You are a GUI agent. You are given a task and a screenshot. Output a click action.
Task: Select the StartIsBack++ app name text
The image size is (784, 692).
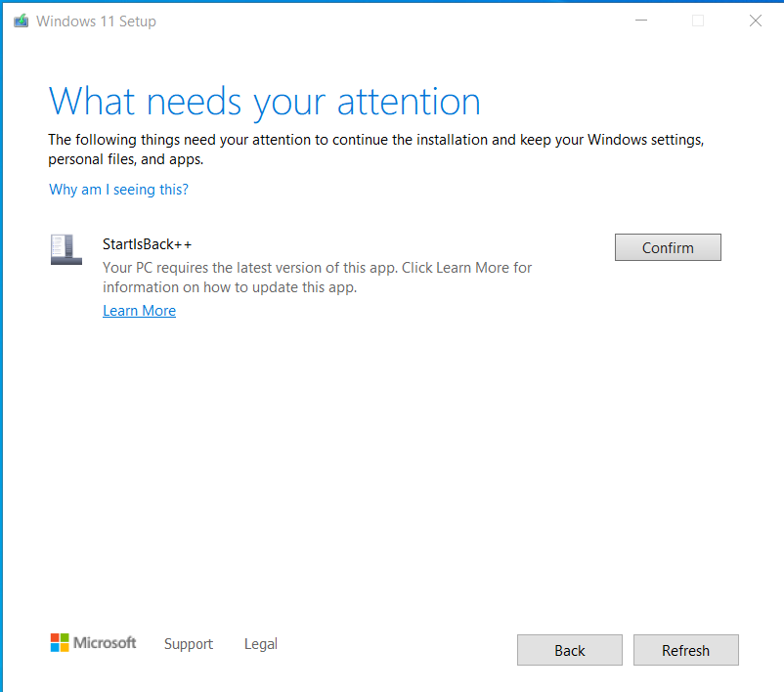pyautogui.click(x=147, y=244)
